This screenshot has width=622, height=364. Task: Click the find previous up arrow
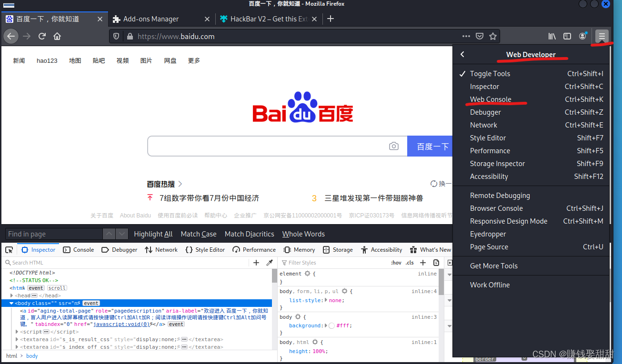click(109, 234)
